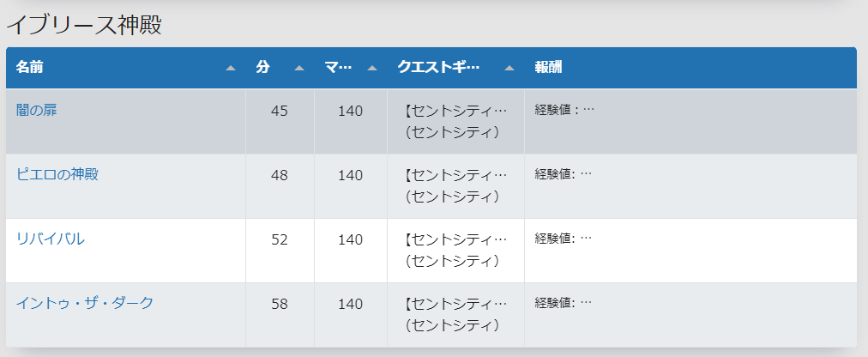Open the 闇の扉 quest link

click(x=37, y=110)
